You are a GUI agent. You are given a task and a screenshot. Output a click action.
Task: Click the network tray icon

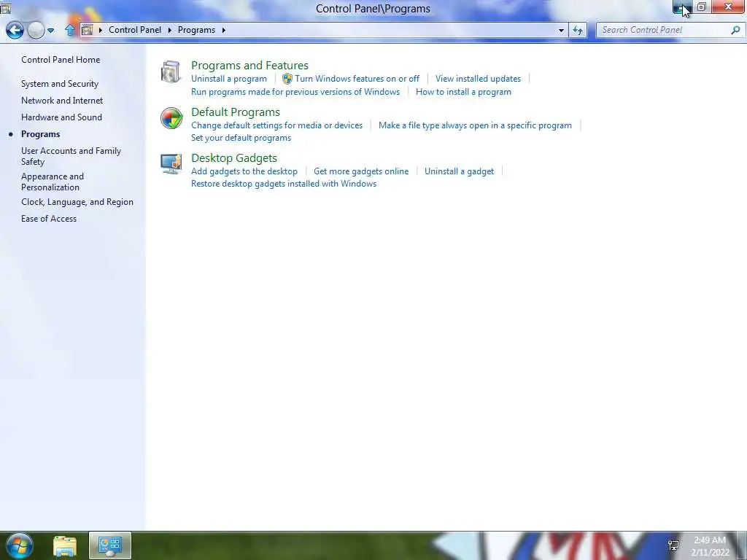[x=673, y=545]
